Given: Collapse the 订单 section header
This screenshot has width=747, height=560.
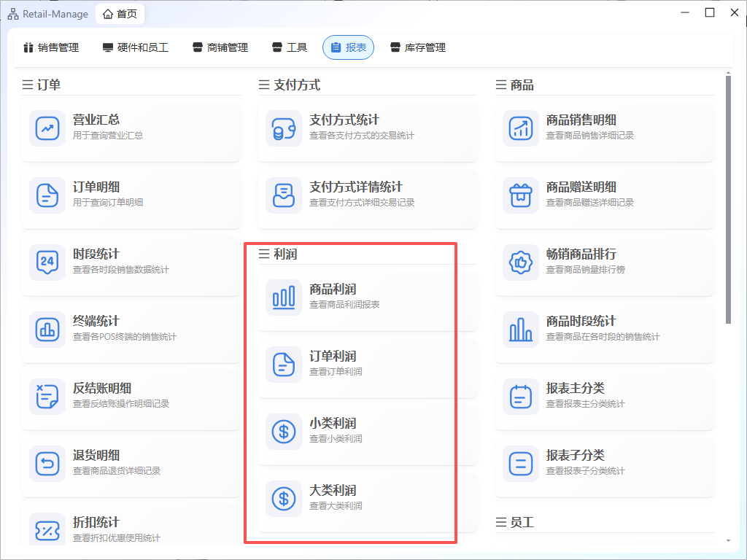Looking at the screenshot, I should tap(42, 85).
